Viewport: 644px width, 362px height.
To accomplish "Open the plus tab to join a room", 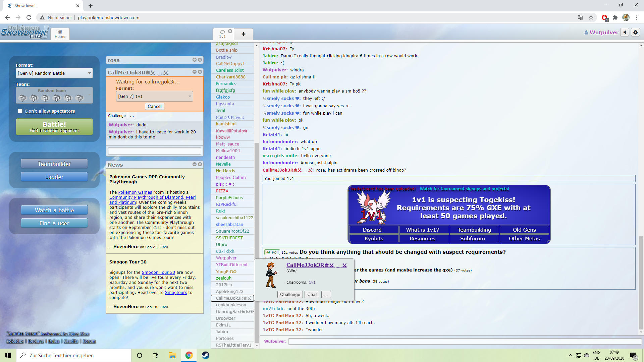I will tap(244, 34).
